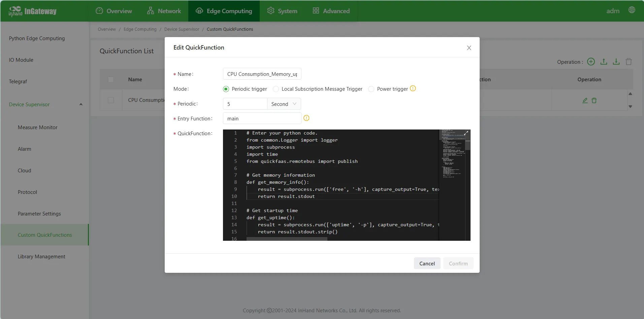Open the Overview tab

point(114,11)
